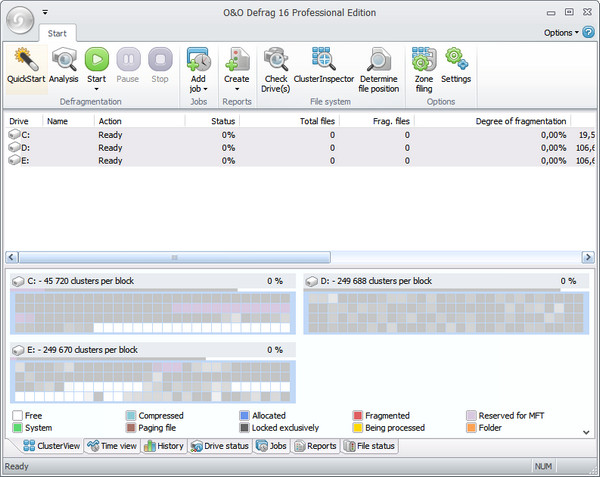Expand the legend with the chevron arrow

tap(586, 432)
